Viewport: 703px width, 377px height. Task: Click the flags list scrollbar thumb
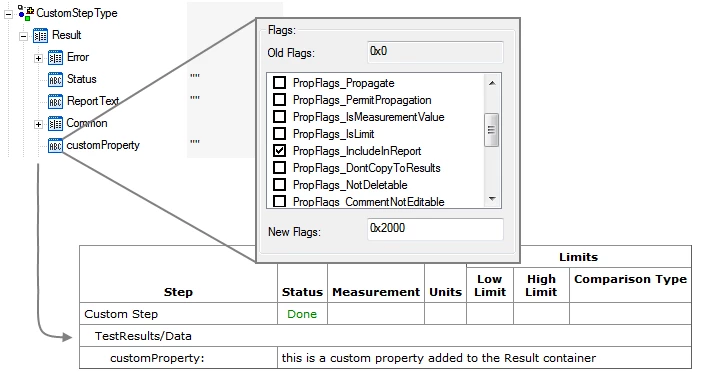491,130
